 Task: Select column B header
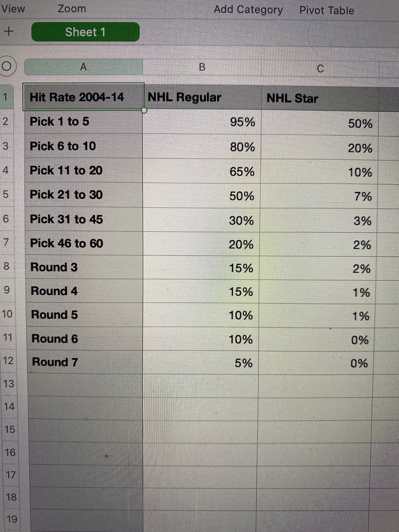point(202,68)
